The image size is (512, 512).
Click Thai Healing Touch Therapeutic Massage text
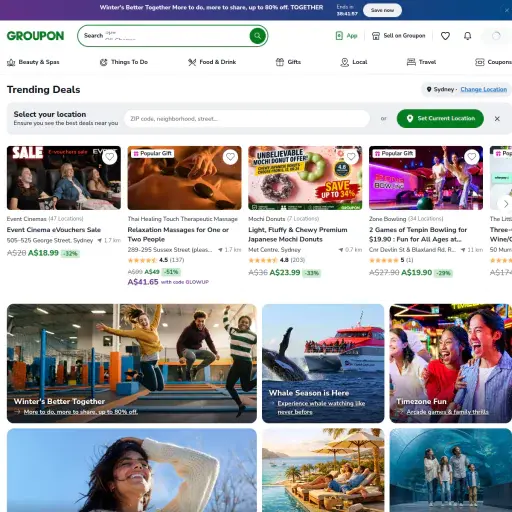tap(183, 219)
